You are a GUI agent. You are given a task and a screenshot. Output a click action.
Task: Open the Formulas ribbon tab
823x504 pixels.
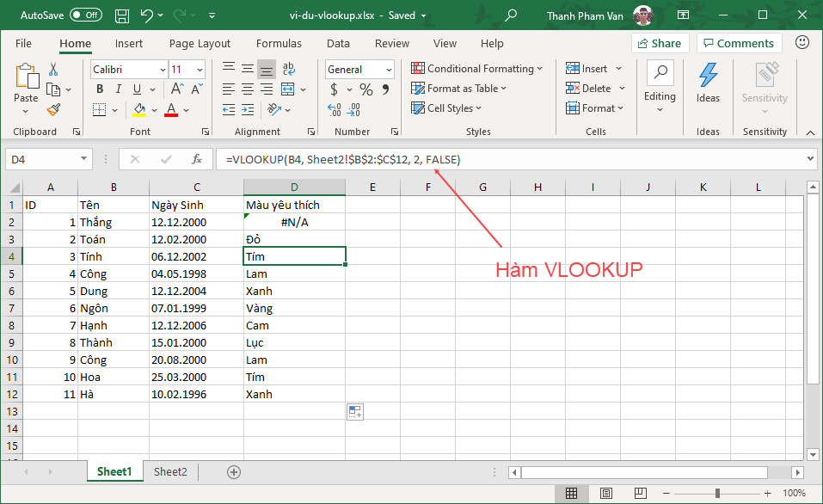pyautogui.click(x=279, y=43)
